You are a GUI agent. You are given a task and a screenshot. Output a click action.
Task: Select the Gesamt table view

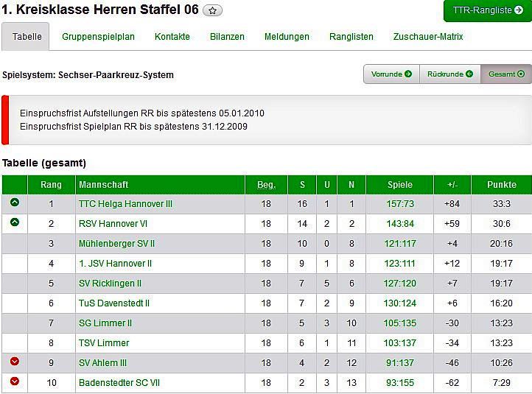[x=505, y=74]
